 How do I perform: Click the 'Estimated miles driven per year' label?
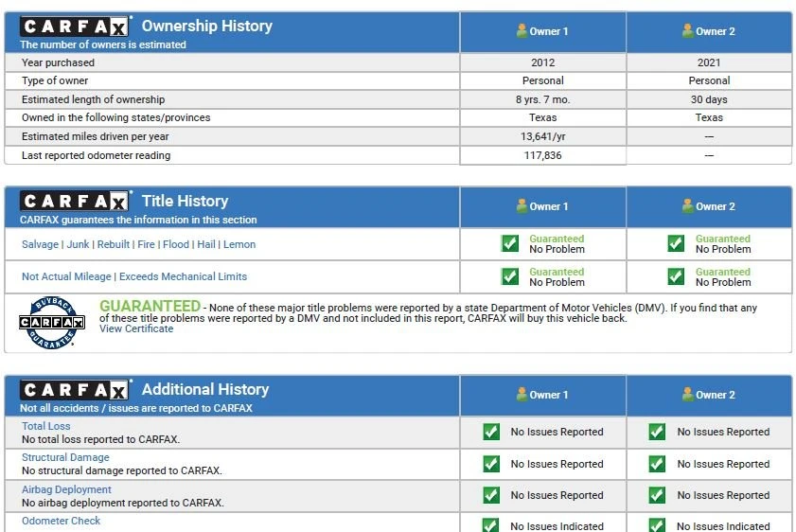point(95,136)
